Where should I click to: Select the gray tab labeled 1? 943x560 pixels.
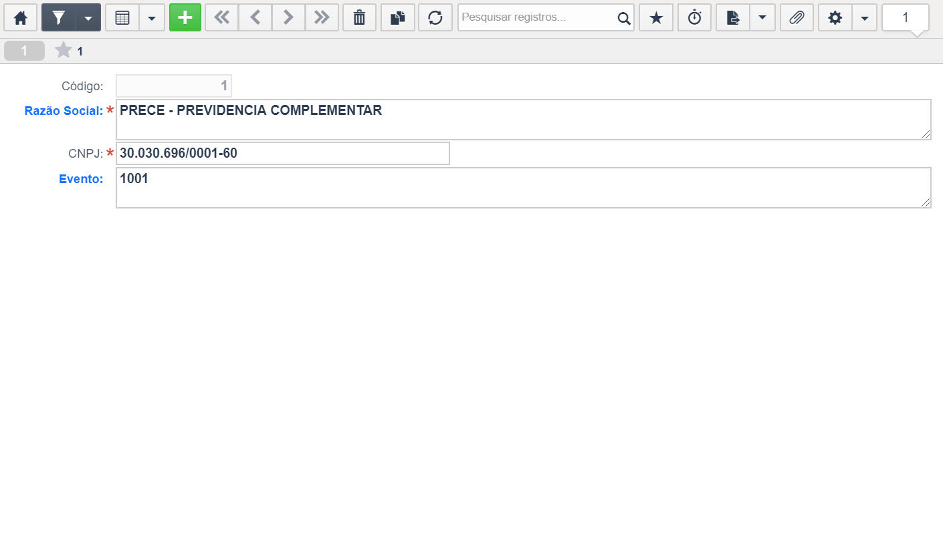click(x=24, y=51)
